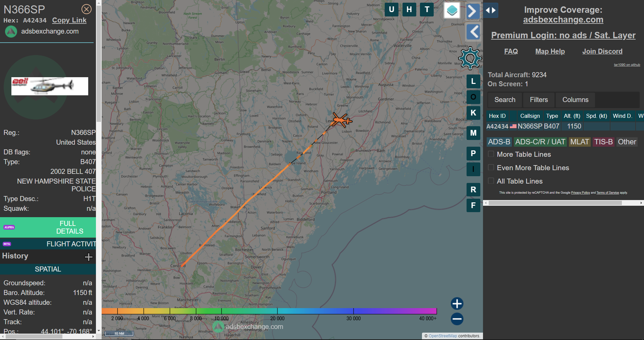644x340 pixels.
Task: Expand History with plus icon
Action: pos(88,257)
